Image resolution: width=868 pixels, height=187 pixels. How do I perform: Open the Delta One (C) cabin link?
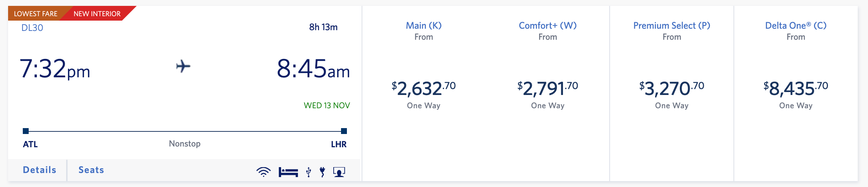click(796, 25)
